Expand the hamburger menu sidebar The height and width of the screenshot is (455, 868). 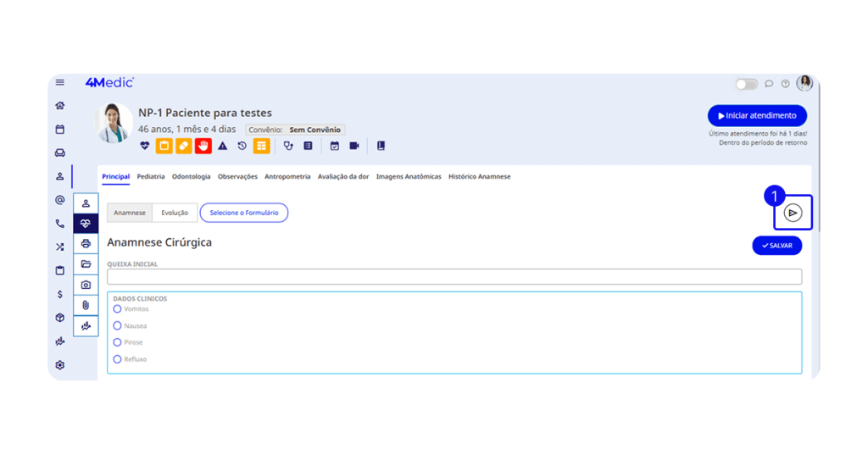click(x=59, y=82)
